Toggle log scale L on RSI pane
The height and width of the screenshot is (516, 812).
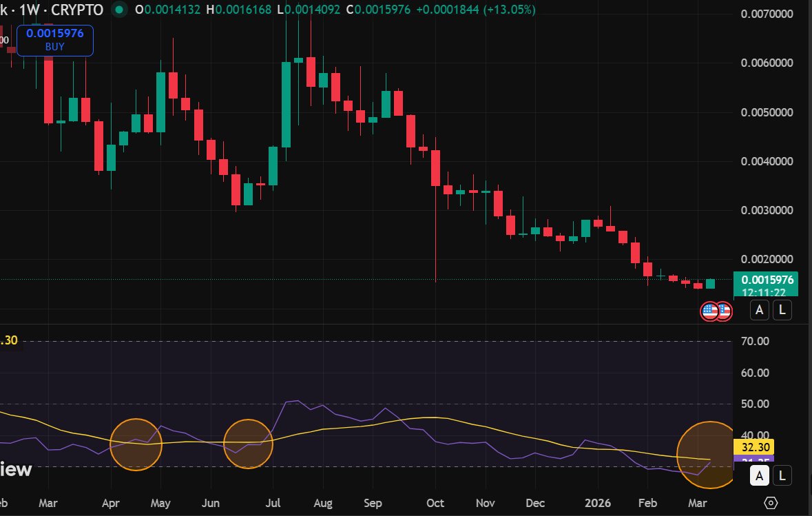pyautogui.click(x=782, y=475)
